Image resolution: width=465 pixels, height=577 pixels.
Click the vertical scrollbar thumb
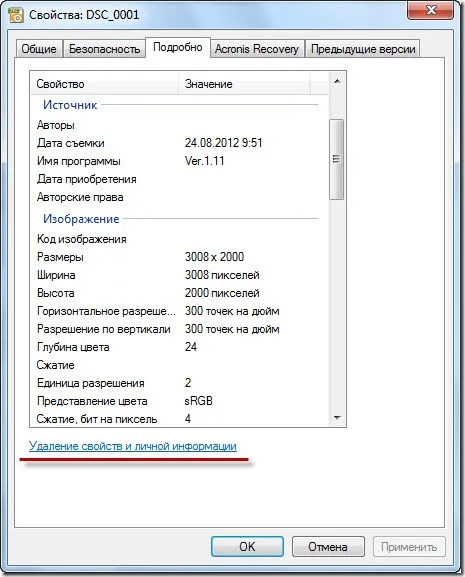336,159
